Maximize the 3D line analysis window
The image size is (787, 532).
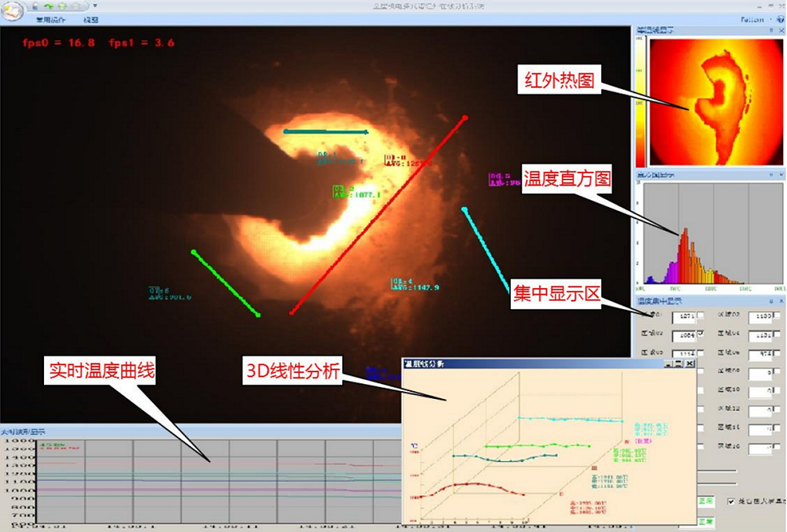679,364
